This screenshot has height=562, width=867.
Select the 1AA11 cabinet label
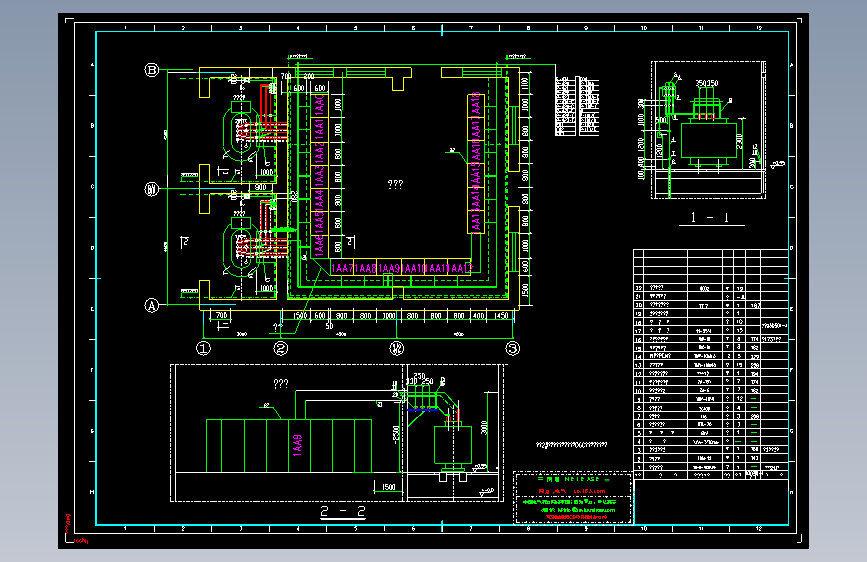click(x=436, y=268)
